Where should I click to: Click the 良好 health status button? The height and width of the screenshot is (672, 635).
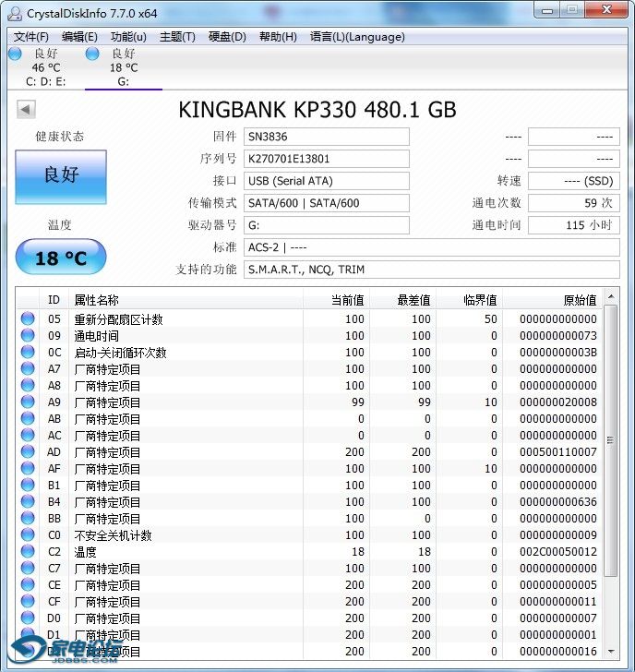(x=61, y=176)
